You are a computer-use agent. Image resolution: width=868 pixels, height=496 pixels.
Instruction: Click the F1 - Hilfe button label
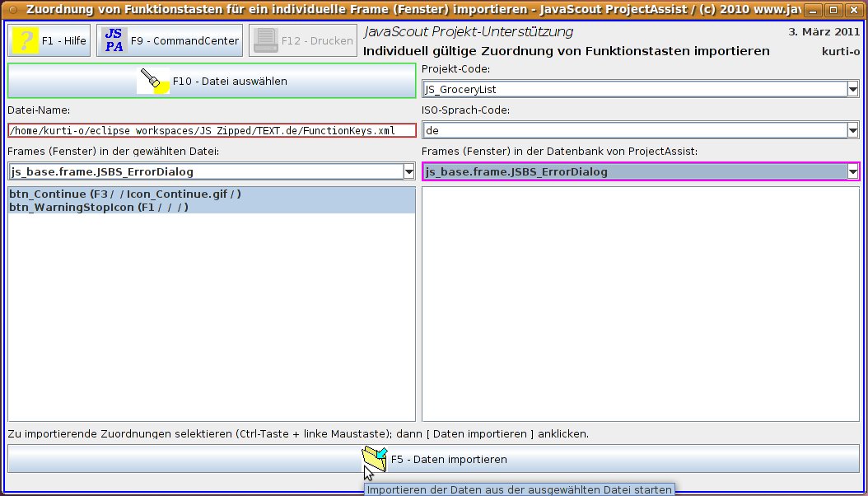pyautogui.click(x=63, y=40)
